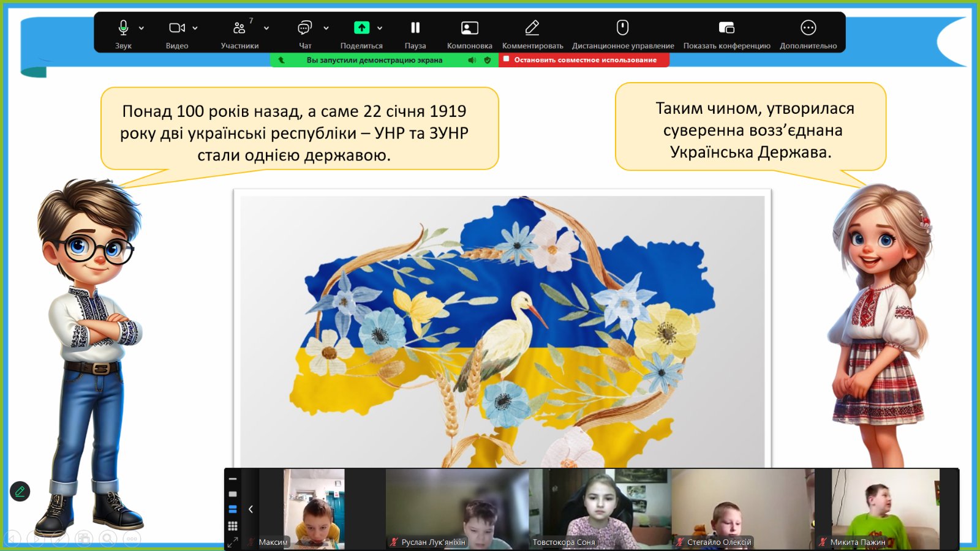Mute microphone using the Звук icon

[x=123, y=28]
